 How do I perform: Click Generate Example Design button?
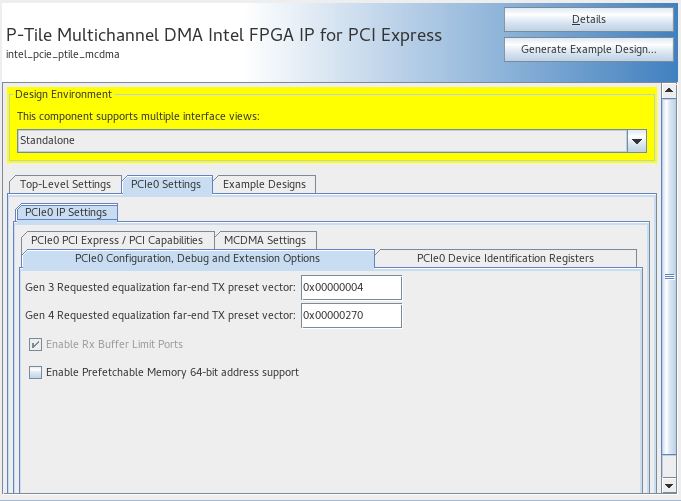tap(588, 49)
